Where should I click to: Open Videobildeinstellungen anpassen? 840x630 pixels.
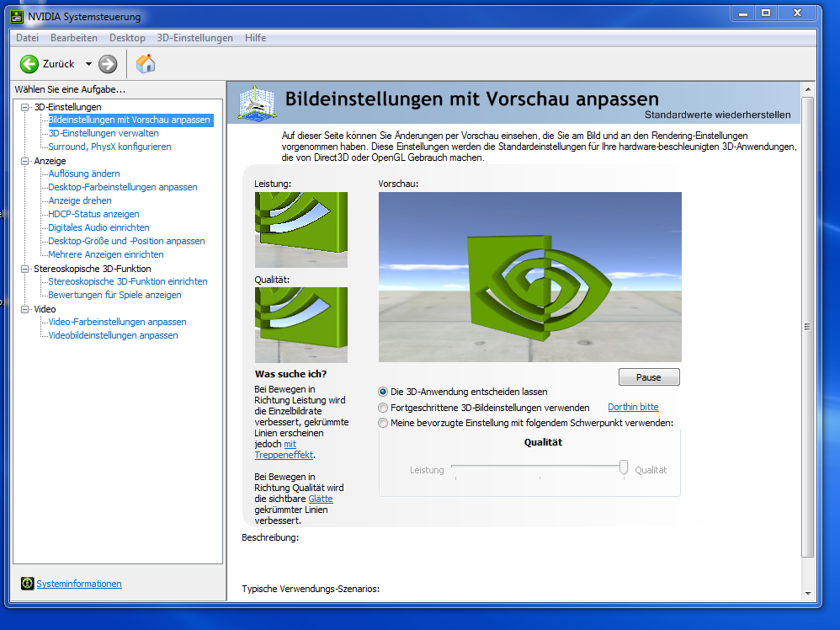(113, 335)
